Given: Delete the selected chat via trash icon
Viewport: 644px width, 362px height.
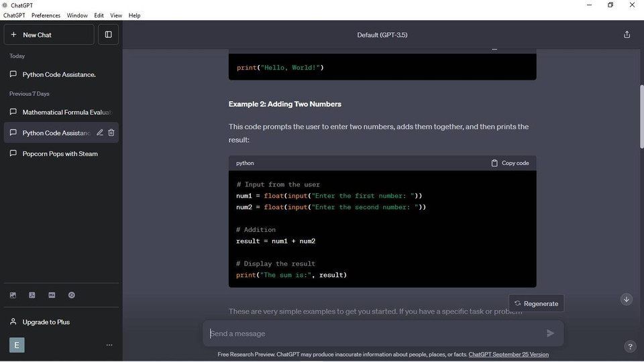Looking at the screenshot, I should click(111, 133).
